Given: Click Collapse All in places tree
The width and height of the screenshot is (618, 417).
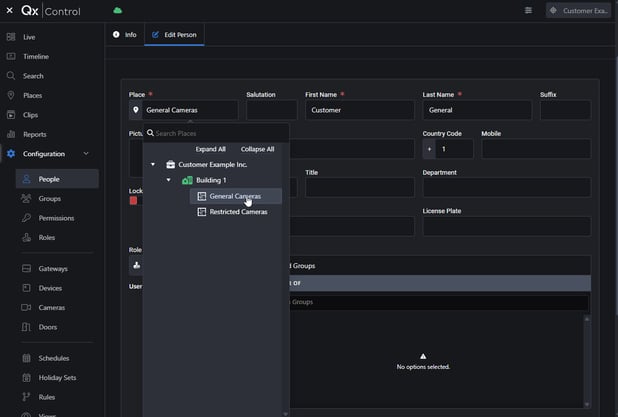Looking at the screenshot, I should 257,149.
